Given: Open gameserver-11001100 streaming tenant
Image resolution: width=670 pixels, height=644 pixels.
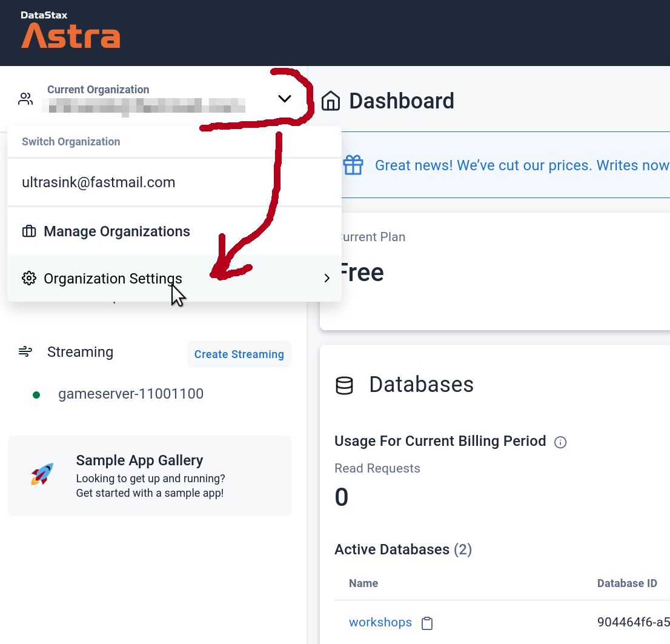Looking at the screenshot, I should pyautogui.click(x=131, y=394).
